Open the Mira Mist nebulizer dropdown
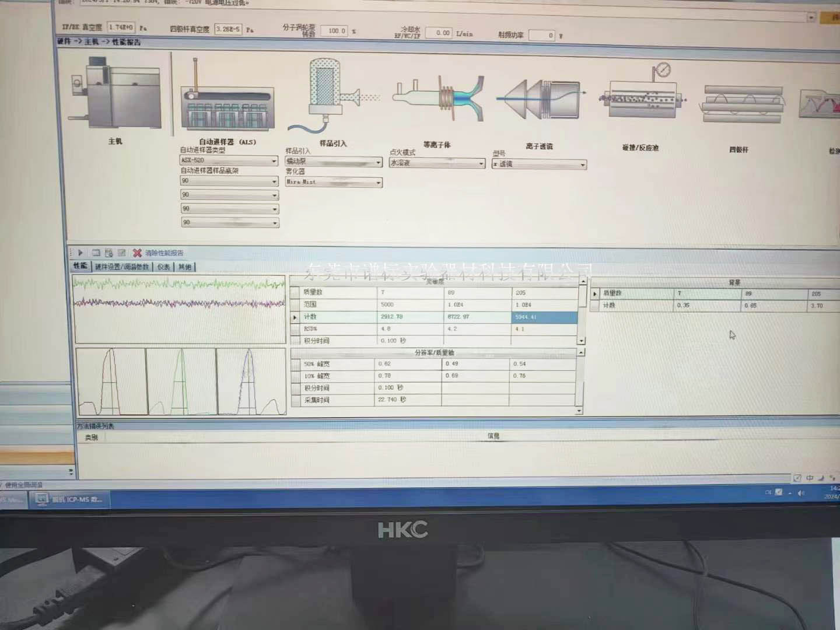The image size is (840, 630). coord(378,183)
